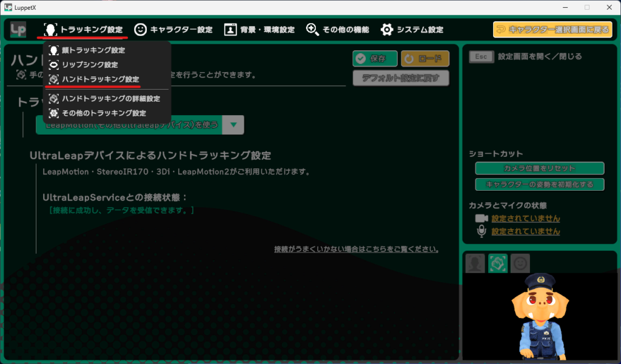Click the picture icon beside 背景・環境設定

(230, 28)
